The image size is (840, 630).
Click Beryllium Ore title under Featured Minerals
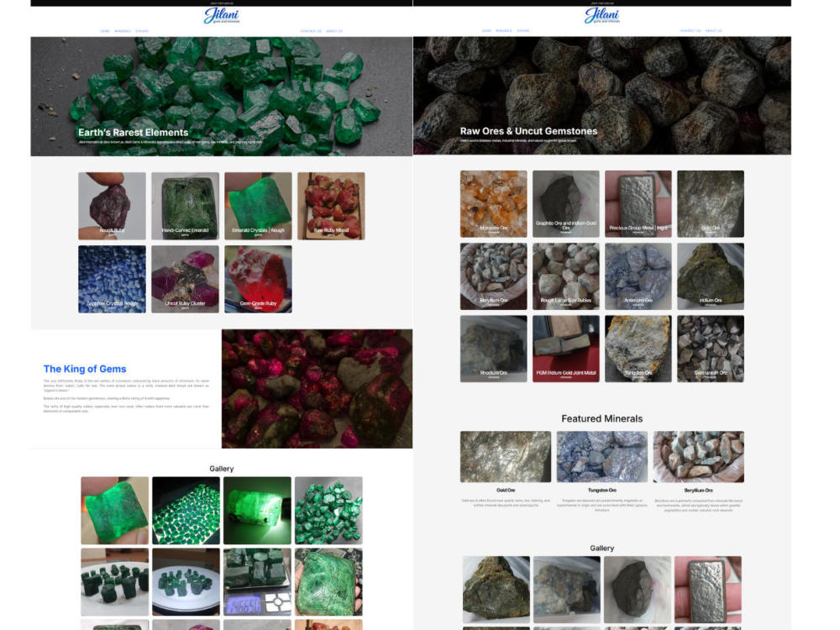point(699,491)
